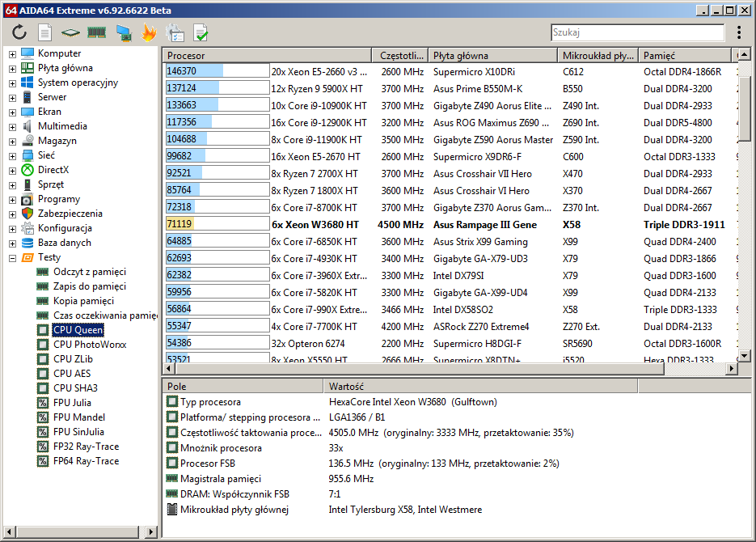Collapse the Testy tree node

point(13,257)
